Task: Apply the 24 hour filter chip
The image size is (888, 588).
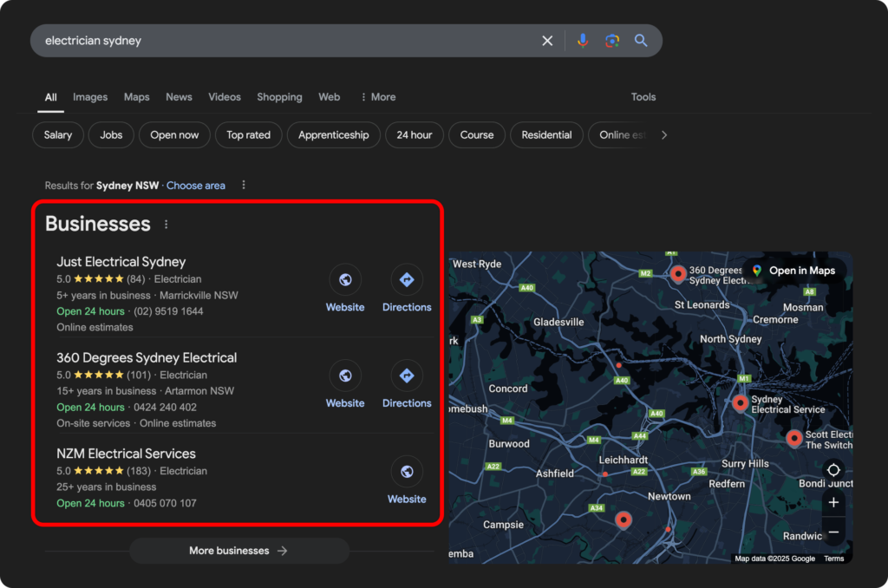Action: 414,134
